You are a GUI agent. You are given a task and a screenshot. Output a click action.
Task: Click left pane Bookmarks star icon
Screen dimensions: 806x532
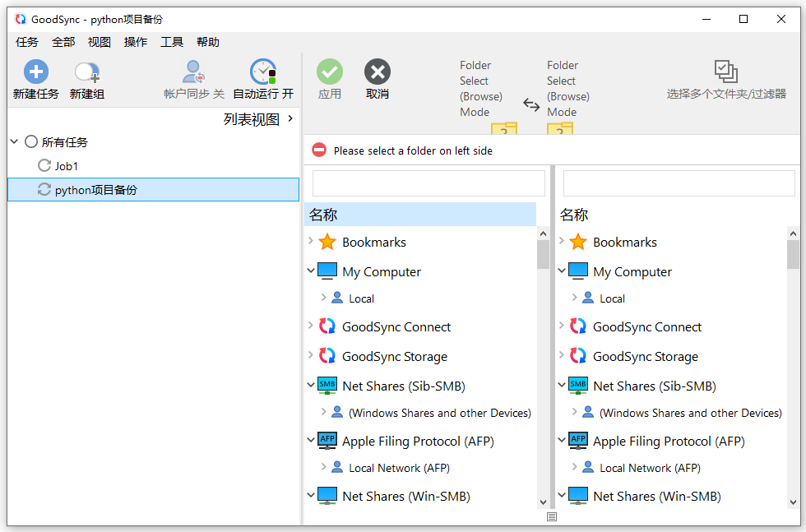click(x=327, y=242)
